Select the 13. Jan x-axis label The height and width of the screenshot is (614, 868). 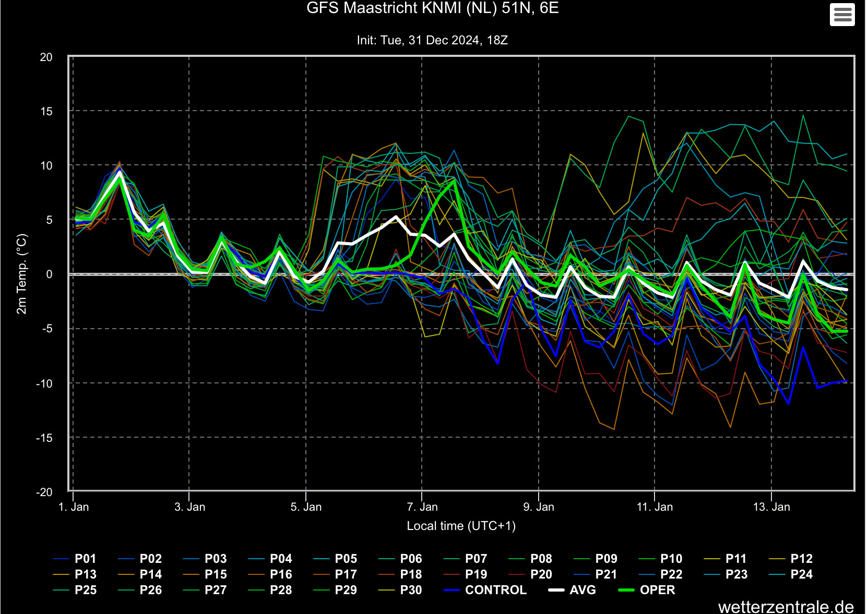tap(771, 507)
